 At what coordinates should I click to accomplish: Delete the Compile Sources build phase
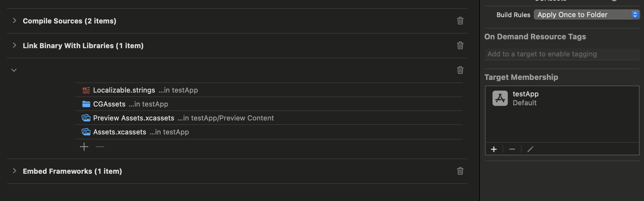click(x=460, y=21)
